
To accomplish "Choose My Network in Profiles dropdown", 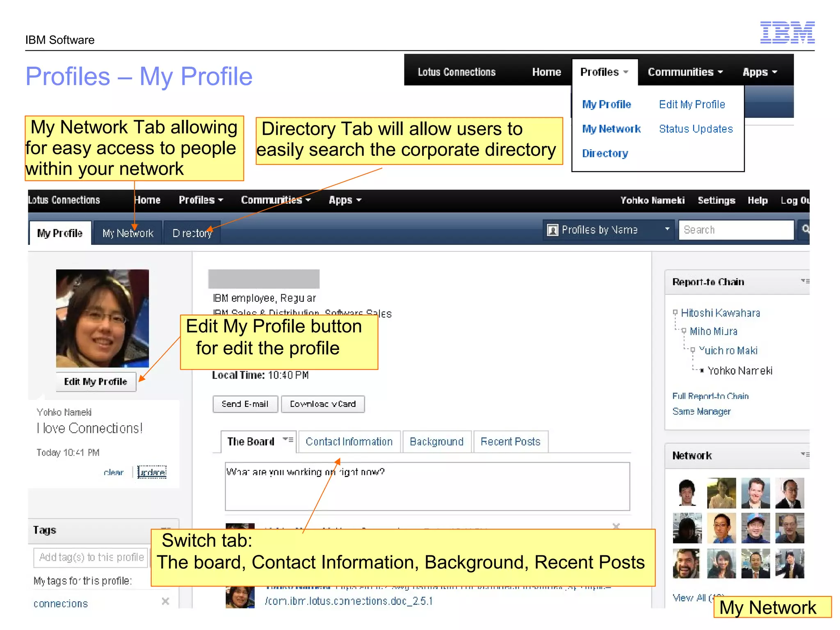I will tap(611, 129).
